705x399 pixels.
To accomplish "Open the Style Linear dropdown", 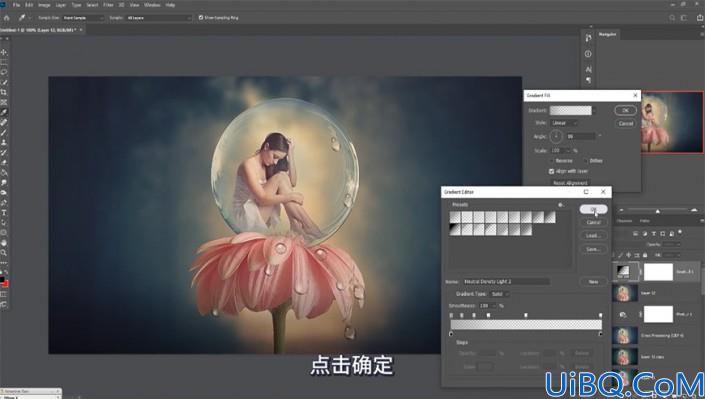I will click(564, 123).
